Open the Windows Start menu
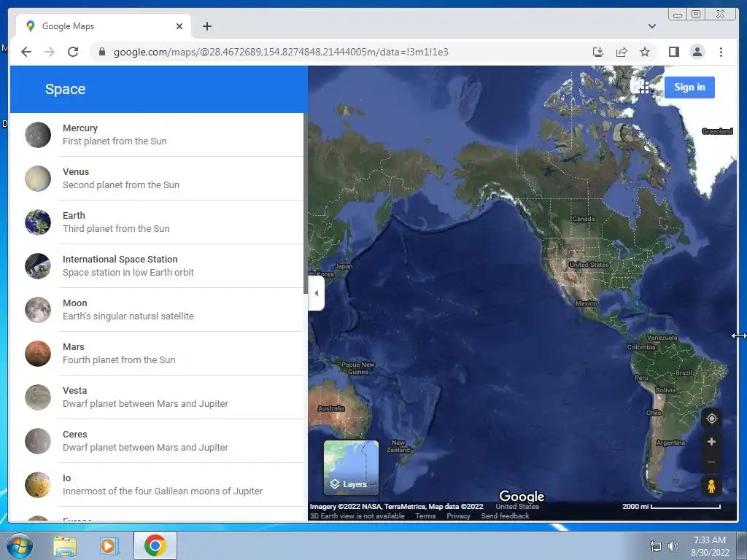The image size is (747, 560). tap(19, 545)
